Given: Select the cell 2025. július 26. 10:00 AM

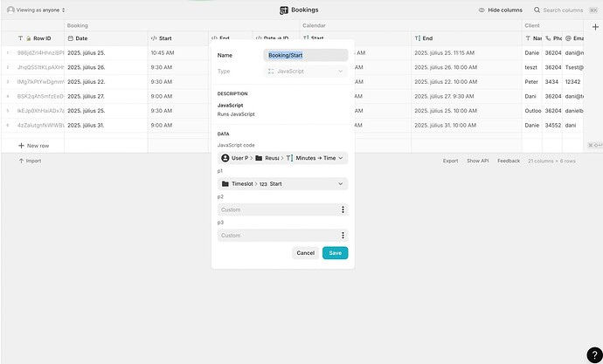Looking at the screenshot, I should click(467, 67).
